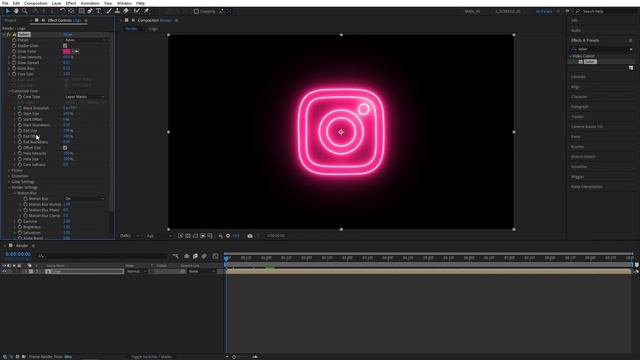The width and height of the screenshot is (640, 360).
Task: Collapse the Video Copilot category
Action: tap(571, 56)
